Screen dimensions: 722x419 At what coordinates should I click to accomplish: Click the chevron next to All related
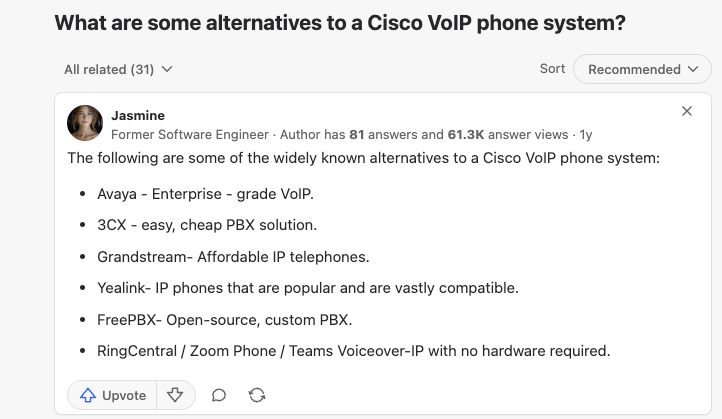(x=167, y=69)
